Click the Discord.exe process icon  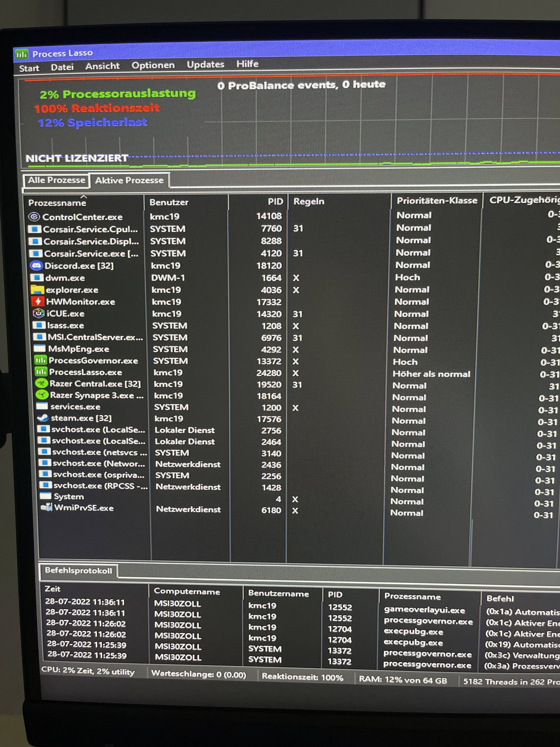point(36,266)
